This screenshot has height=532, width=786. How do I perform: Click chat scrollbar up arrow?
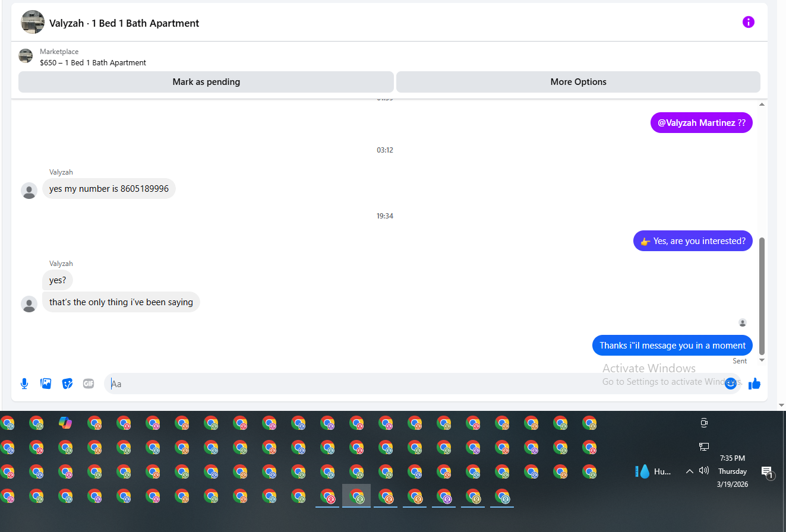[x=762, y=104]
